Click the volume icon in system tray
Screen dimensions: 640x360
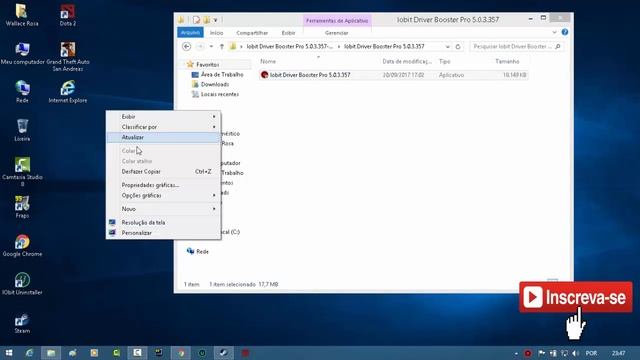pos(576,353)
